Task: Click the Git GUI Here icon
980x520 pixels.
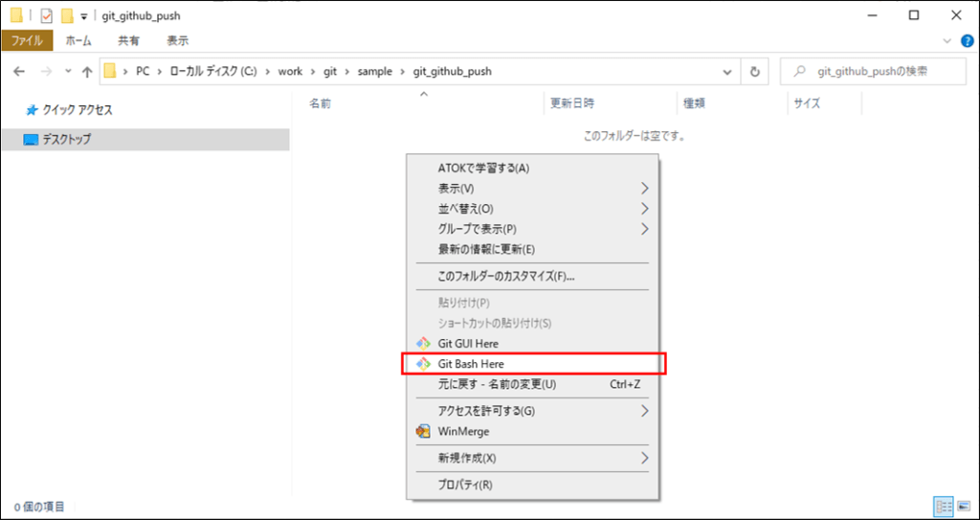Action: [x=424, y=343]
